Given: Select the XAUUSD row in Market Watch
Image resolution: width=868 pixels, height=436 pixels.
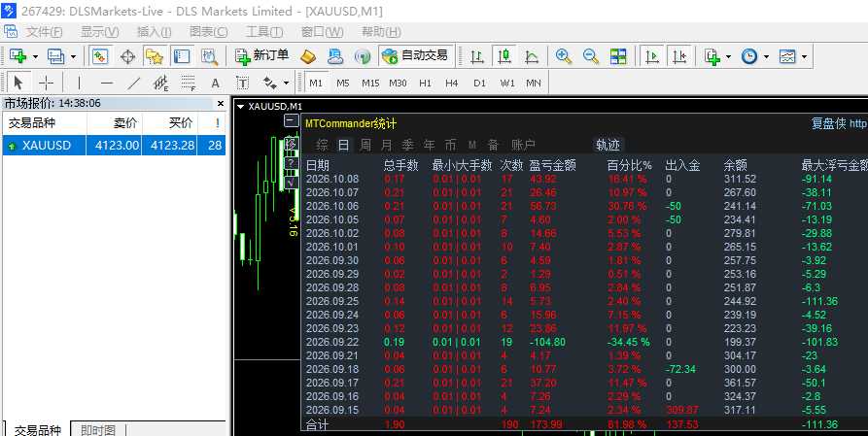Looking at the screenshot, I should pyautogui.click(x=114, y=146).
